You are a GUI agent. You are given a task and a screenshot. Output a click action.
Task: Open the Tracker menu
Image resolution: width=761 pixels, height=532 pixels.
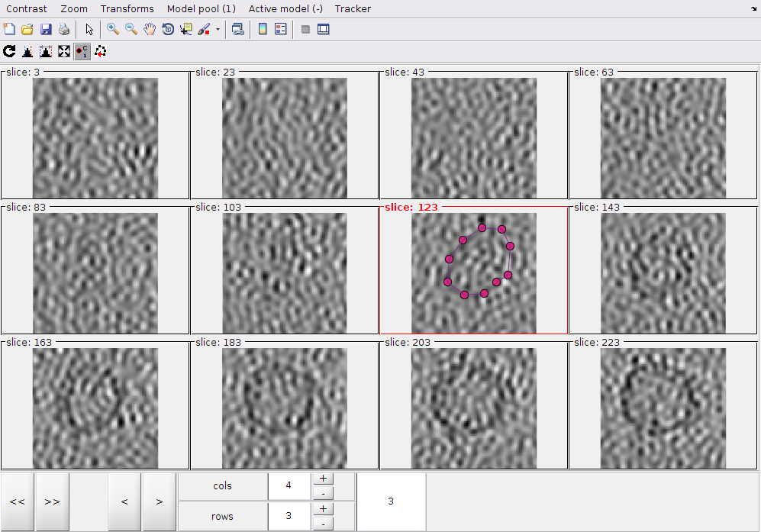[x=353, y=8]
